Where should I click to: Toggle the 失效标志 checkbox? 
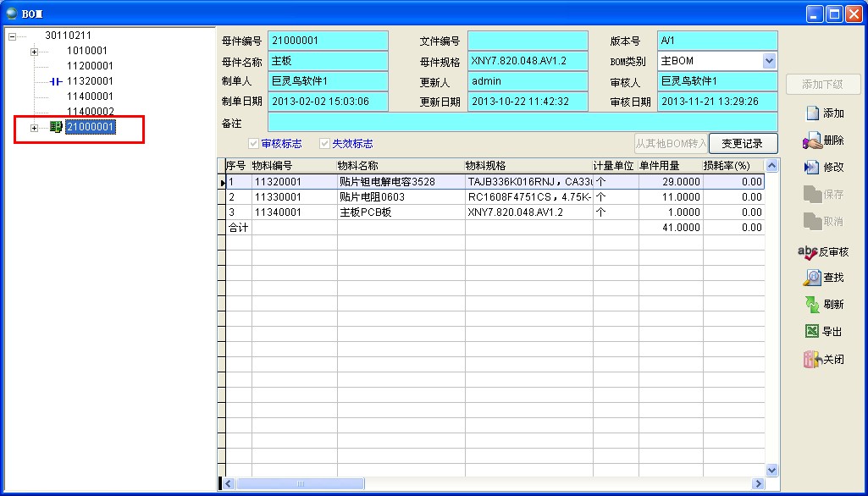tap(324, 144)
